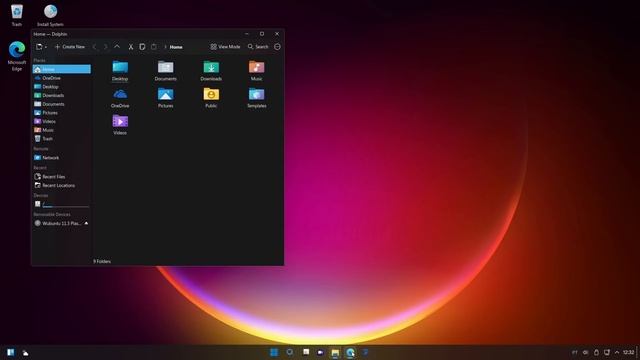Select Desktop in the Places sidebar
This screenshot has width=640, height=360.
tap(62, 87)
